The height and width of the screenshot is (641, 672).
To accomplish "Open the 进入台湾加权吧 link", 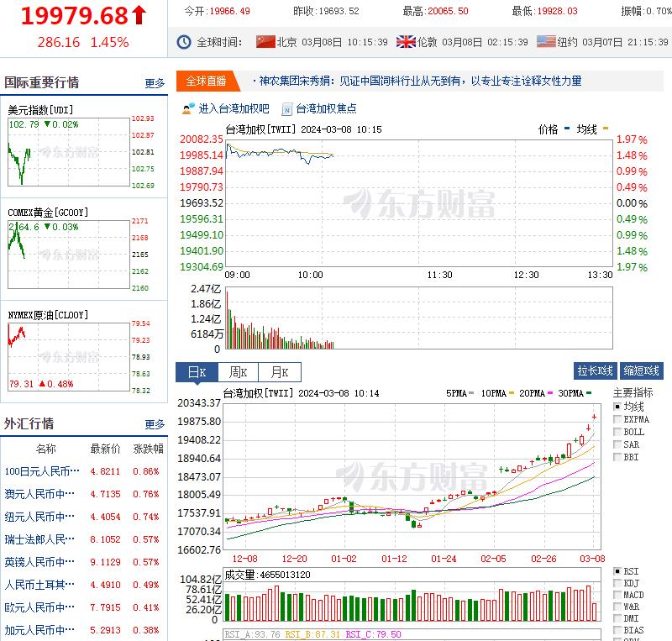I will 234,109.
